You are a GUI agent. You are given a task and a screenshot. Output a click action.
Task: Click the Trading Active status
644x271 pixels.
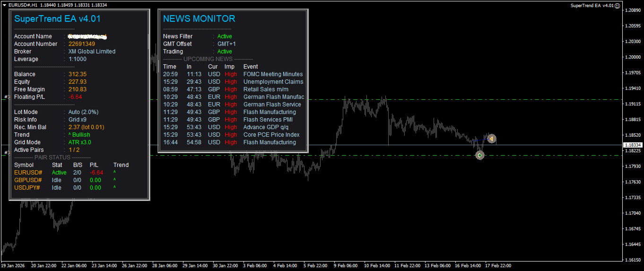(x=225, y=52)
